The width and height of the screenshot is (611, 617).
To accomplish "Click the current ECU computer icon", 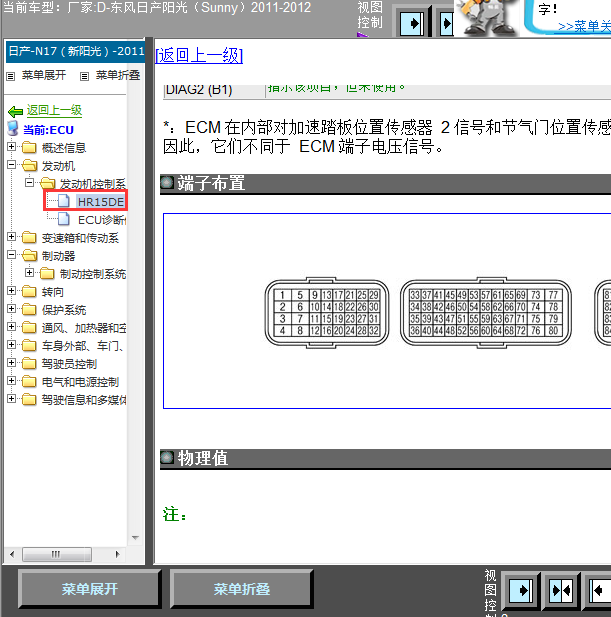I will click(x=13, y=129).
